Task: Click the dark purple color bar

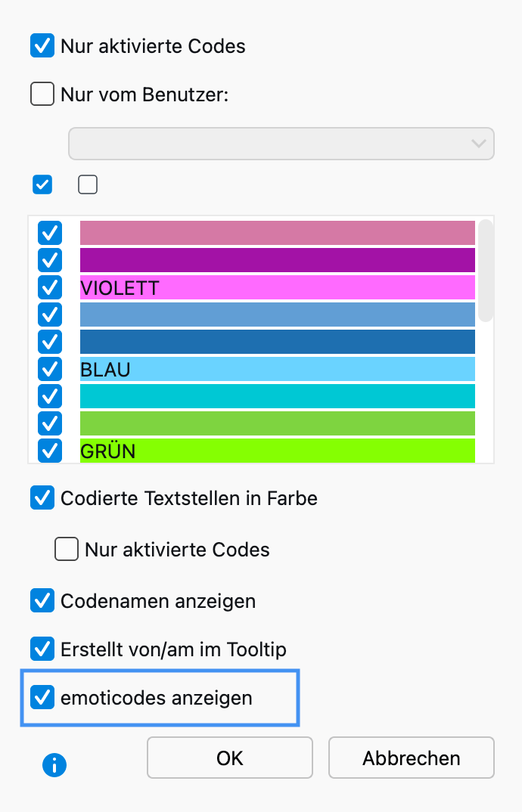Action: click(x=277, y=260)
